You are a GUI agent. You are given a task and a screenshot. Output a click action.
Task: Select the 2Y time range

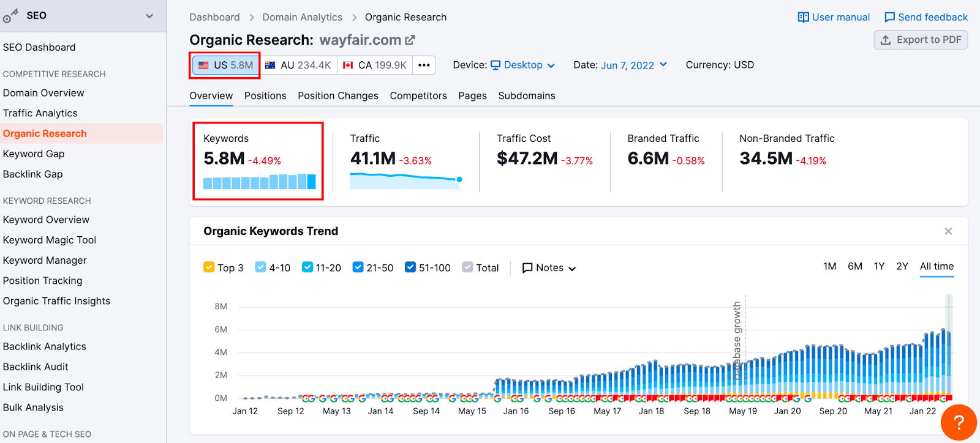click(902, 266)
